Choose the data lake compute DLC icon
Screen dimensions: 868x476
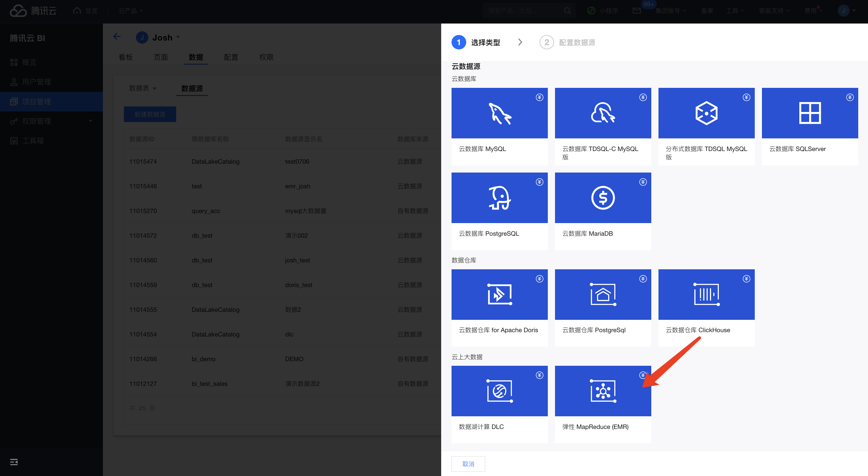(x=499, y=391)
